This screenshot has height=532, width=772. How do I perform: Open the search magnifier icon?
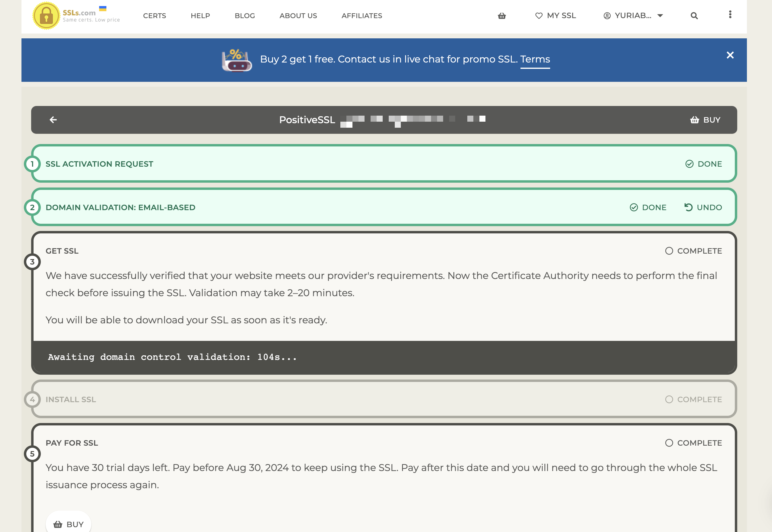694,16
